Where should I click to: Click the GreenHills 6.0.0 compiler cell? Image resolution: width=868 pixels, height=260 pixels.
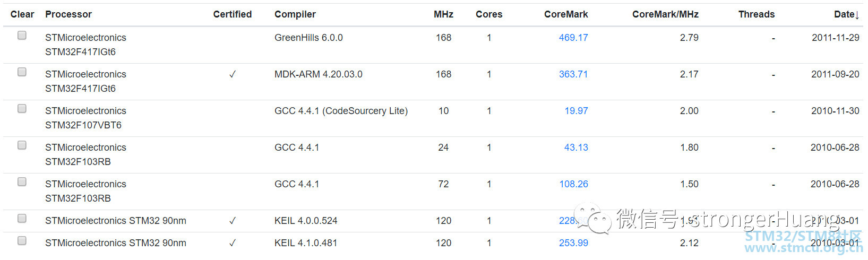pos(308,38)
